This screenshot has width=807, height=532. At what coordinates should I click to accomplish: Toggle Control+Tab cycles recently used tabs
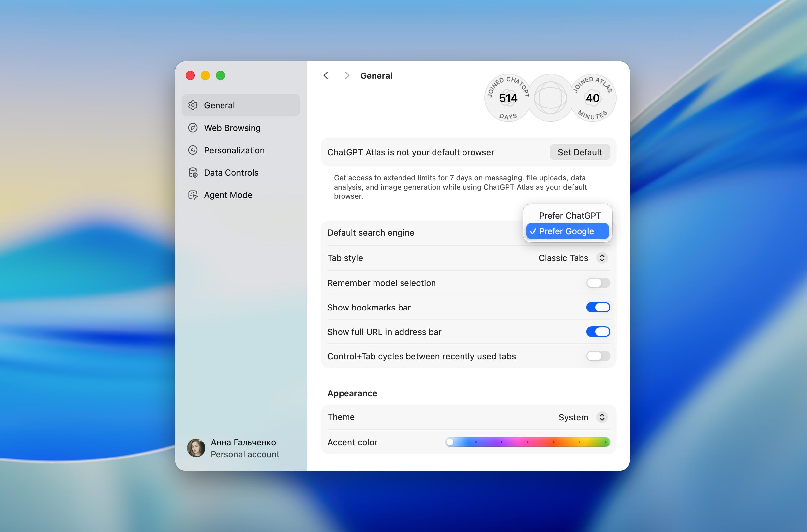tap(598, 356)
